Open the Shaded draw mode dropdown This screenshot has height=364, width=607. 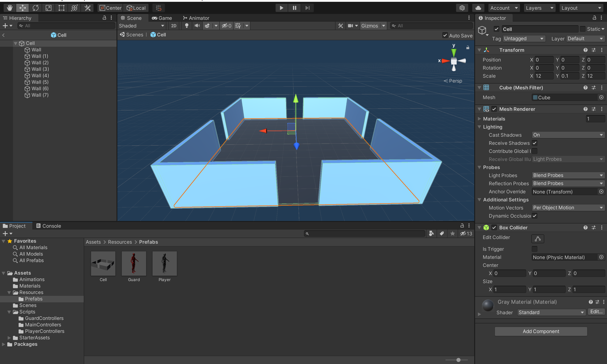tap(142, 25)
